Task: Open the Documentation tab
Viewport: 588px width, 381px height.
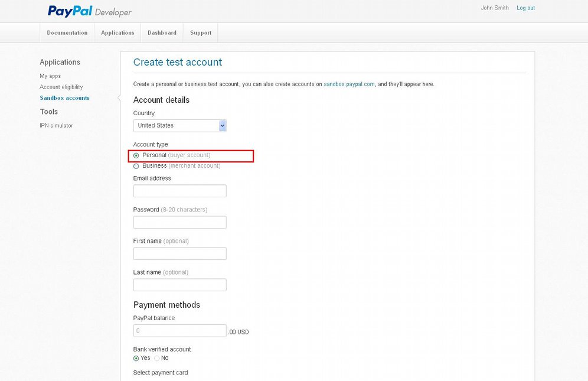Action: (x=67, y=32)
